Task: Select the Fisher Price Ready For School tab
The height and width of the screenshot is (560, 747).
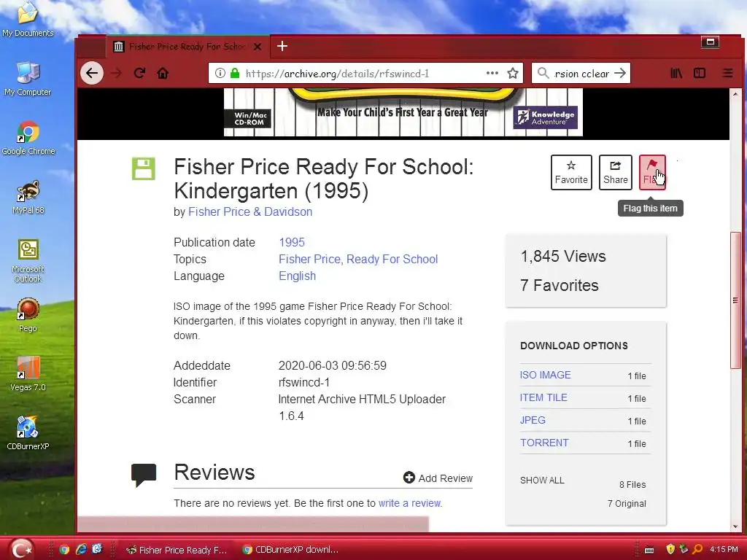Action: pyautogui.click(x=187, y=47)
